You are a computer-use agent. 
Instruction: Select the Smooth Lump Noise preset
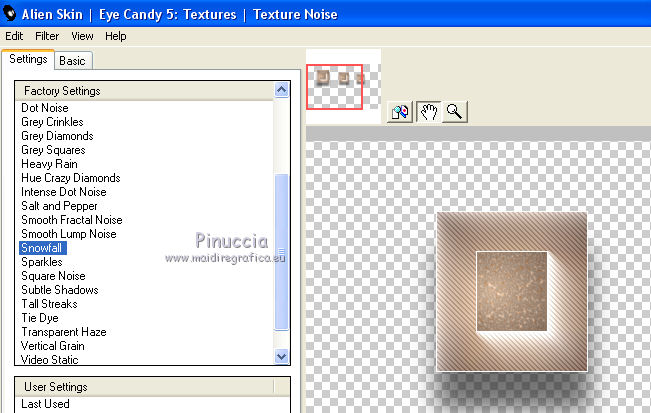click(69, 234)
